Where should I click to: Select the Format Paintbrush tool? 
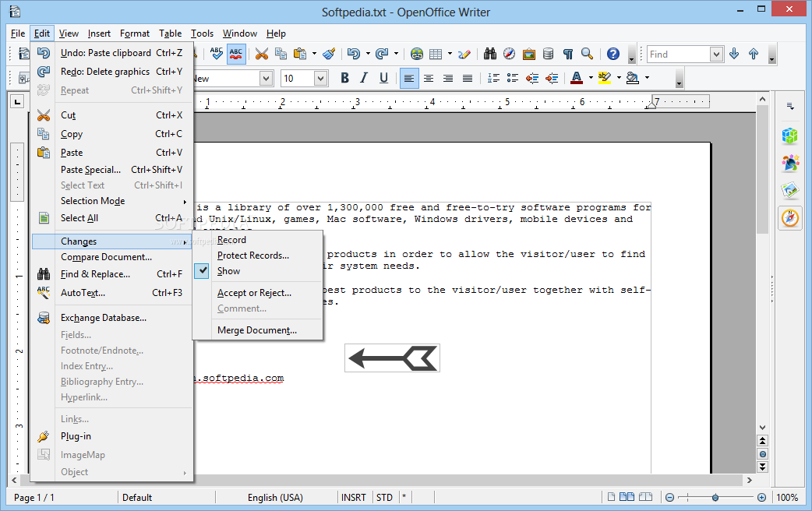tap(329, 54)
